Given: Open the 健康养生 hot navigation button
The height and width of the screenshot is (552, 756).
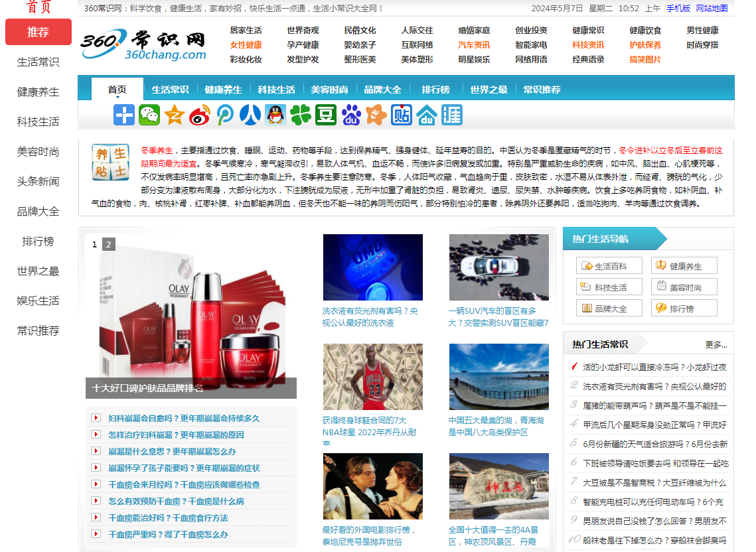Looking at the screenshot, I should [684, 266].
